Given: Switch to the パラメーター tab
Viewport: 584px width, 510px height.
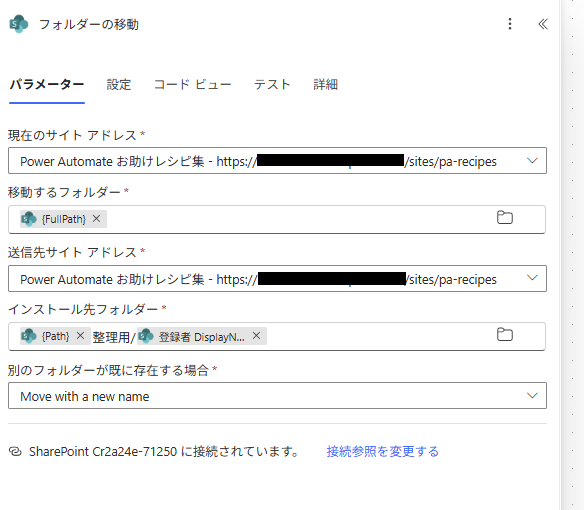Looking at the screenshot, I should click(x=47, y=85).
